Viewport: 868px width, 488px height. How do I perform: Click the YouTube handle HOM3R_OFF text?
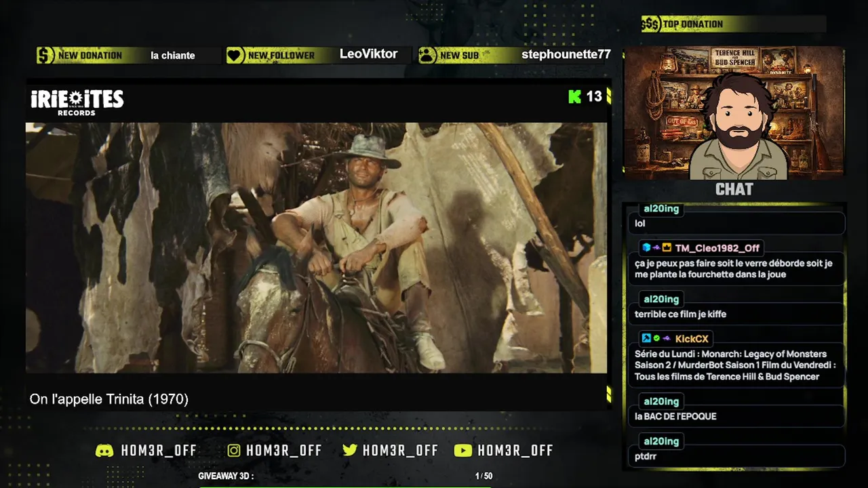[515, 451]
